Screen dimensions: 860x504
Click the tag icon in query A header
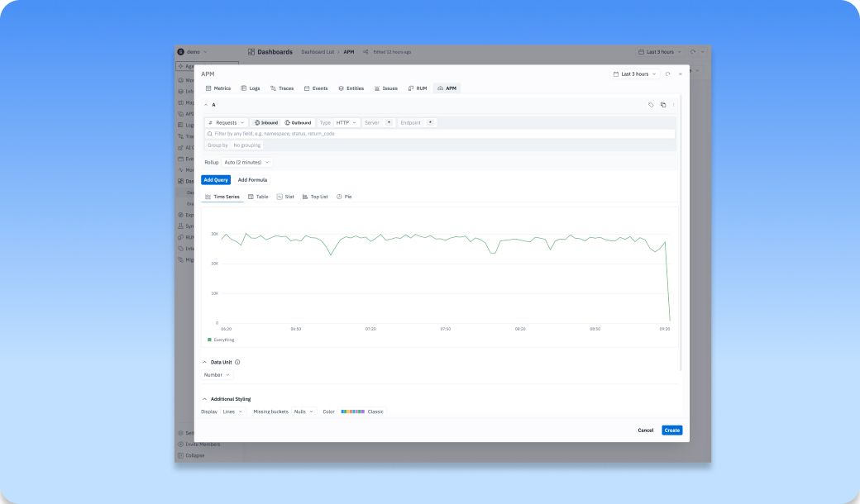[x=651, y=105]
